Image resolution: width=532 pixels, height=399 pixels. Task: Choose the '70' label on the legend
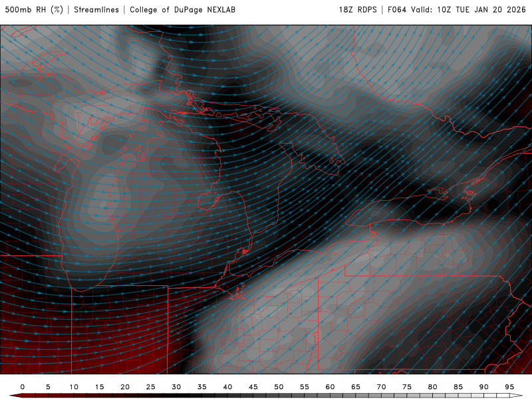pyautogui.click(x=381, y=387)
